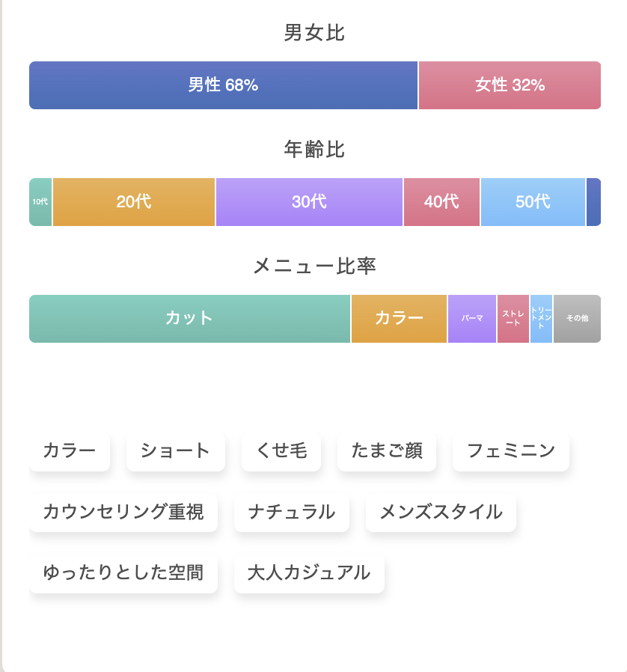Select the 20代 age segment

(x=134, y=202)
